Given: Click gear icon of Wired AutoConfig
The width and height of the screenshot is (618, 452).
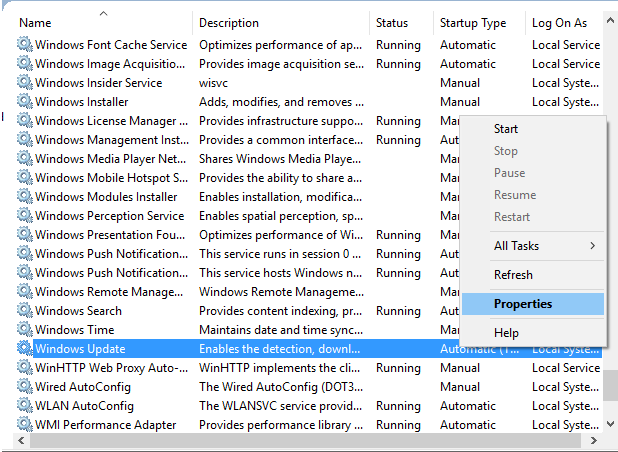Looking at the screenshot, I should tap(25, 386).
